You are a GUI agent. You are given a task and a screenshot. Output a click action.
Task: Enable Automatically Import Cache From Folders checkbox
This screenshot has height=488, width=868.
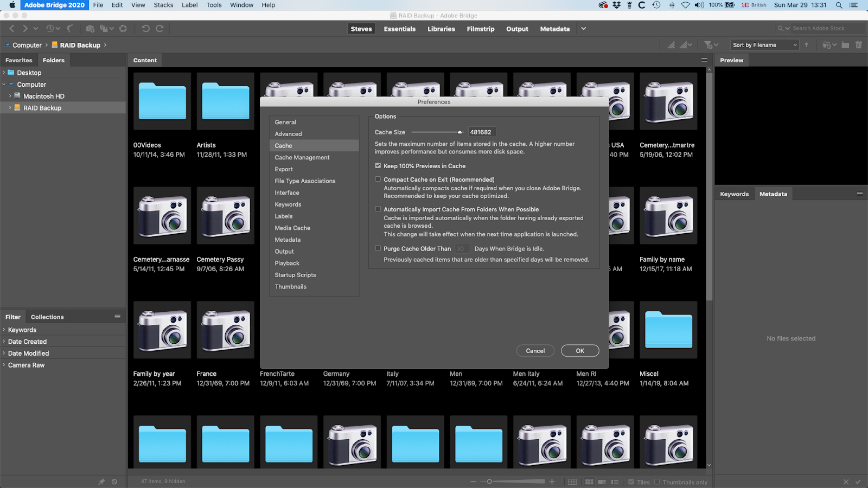(x=378, y=209)
